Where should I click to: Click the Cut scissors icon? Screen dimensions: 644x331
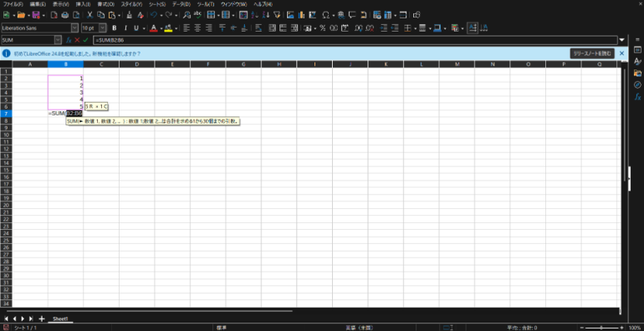click(x=89, y=15)
